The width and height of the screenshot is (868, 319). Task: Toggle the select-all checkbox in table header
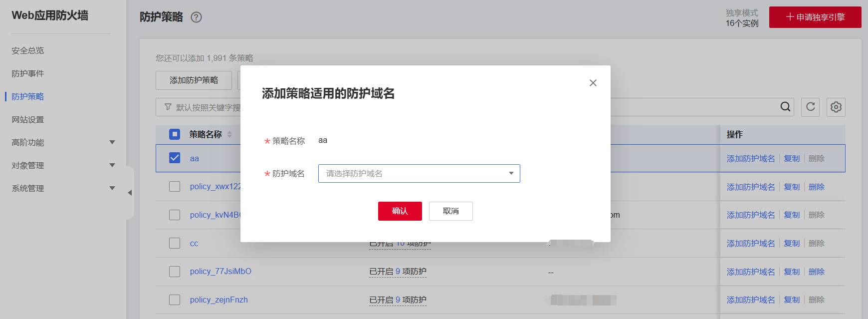tap(175, 134)
